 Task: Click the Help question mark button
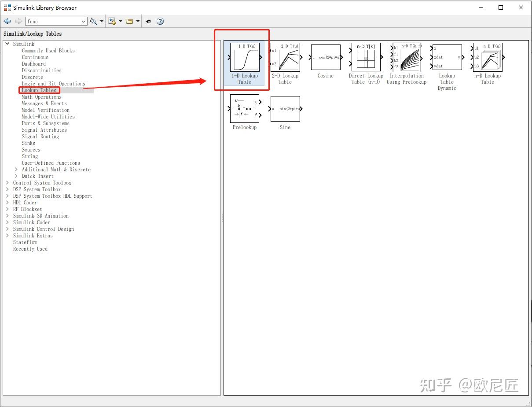tap(160, 21)
